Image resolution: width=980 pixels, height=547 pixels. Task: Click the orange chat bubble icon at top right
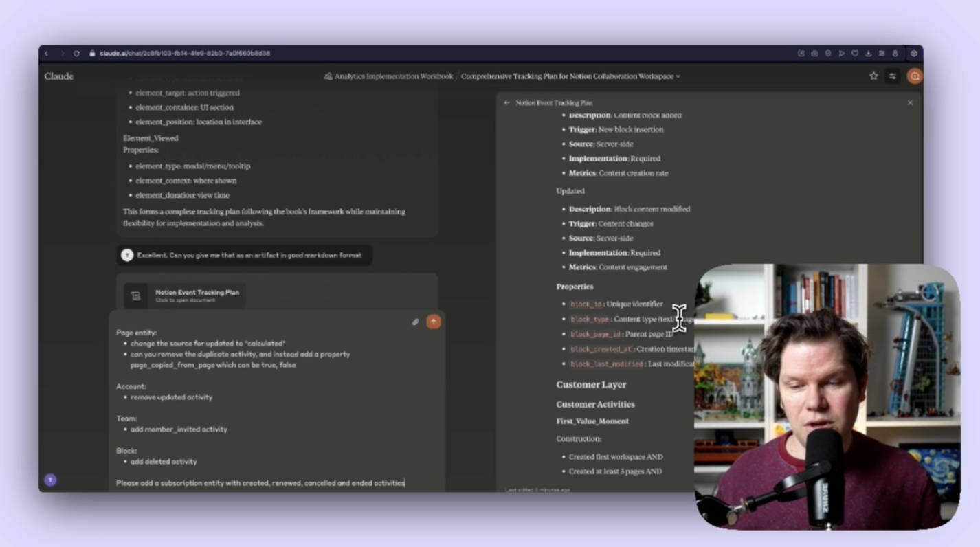[914, 76]
